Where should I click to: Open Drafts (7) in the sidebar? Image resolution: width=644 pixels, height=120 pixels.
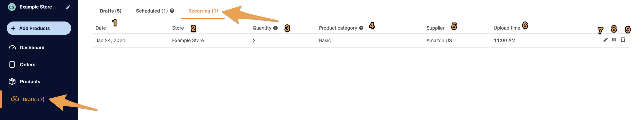34,99
